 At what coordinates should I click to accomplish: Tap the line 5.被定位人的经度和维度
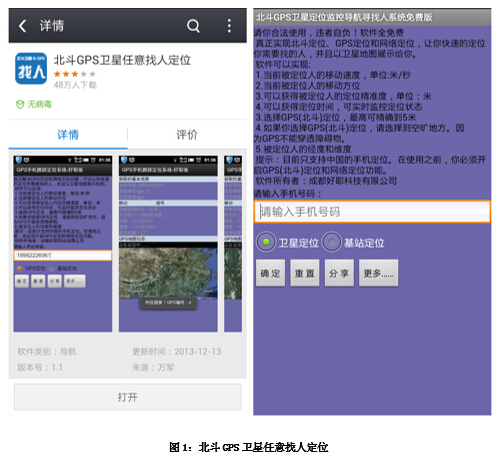pyautogui.click(x=303, y=149)
